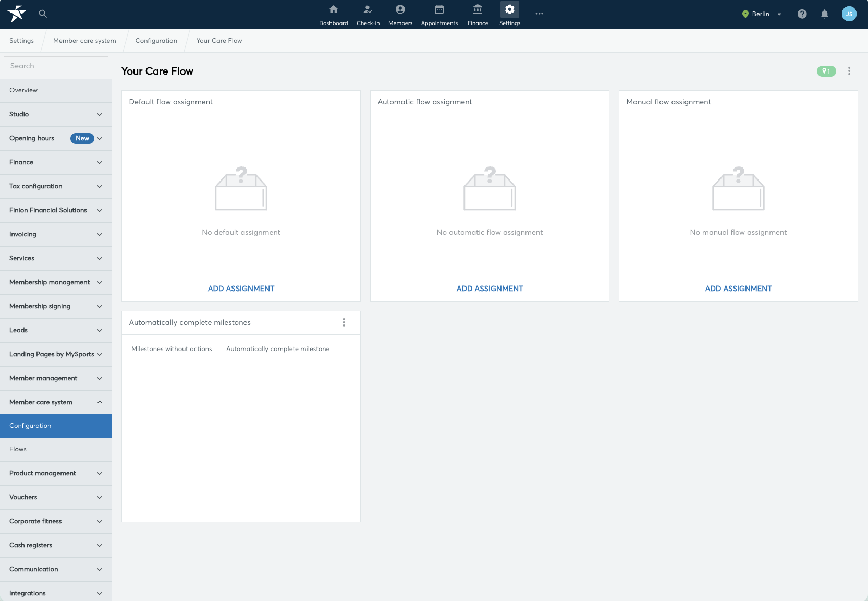The width and height of the screenshot is (868, 601).
Task: Expand Member management section
Action: click(56, 378)
